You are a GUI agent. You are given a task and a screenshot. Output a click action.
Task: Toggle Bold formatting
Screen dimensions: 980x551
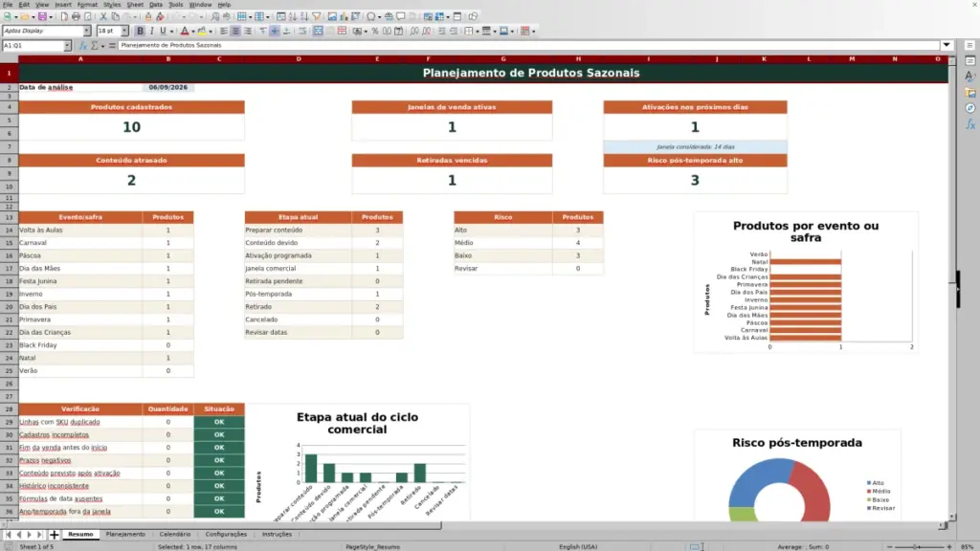click(140, 32)
